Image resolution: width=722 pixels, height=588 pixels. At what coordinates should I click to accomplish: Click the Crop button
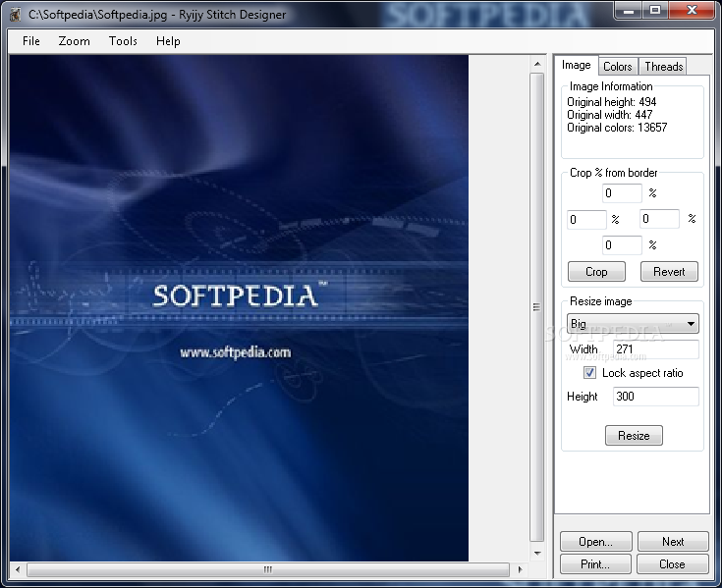tap(596, 272)
